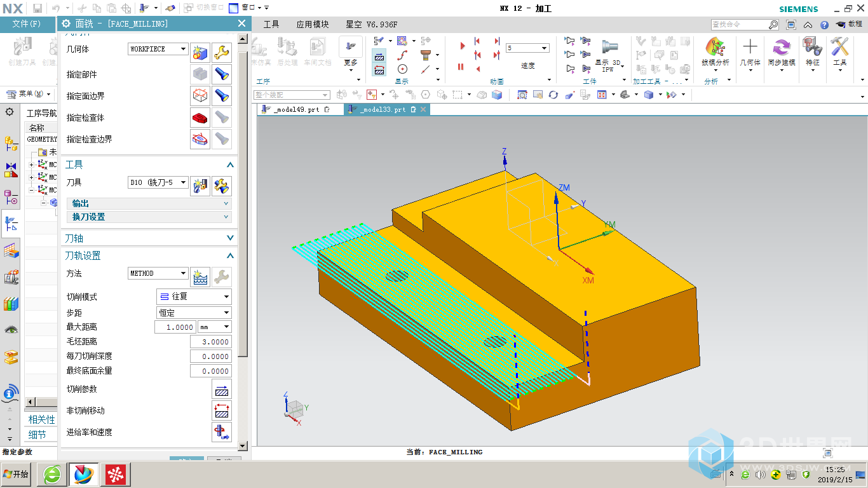Open the mm units dropdown
The image size is (868, 488).
coord(215,327)
